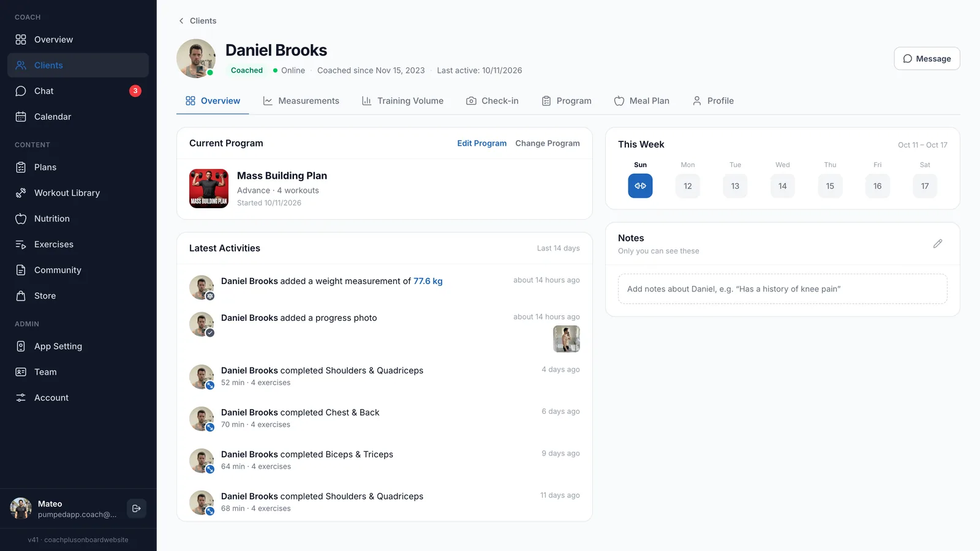Image resolution: width=980 pixels, height=551 pixels.
Task: Switch to the Measurements tab
Action: pyautogui.click(x=301, y=101)
